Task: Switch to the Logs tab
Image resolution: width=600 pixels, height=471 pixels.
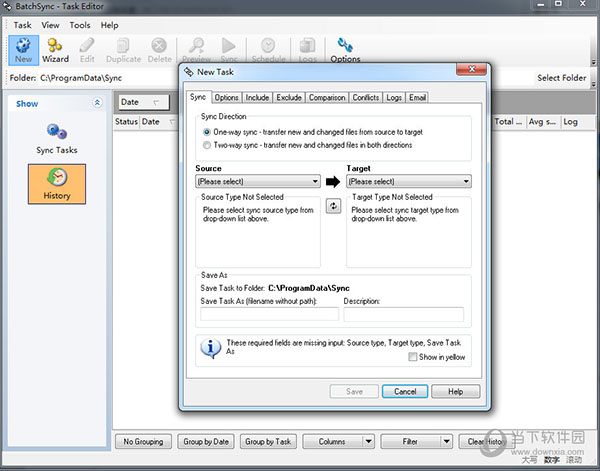Action: [394, 98]
